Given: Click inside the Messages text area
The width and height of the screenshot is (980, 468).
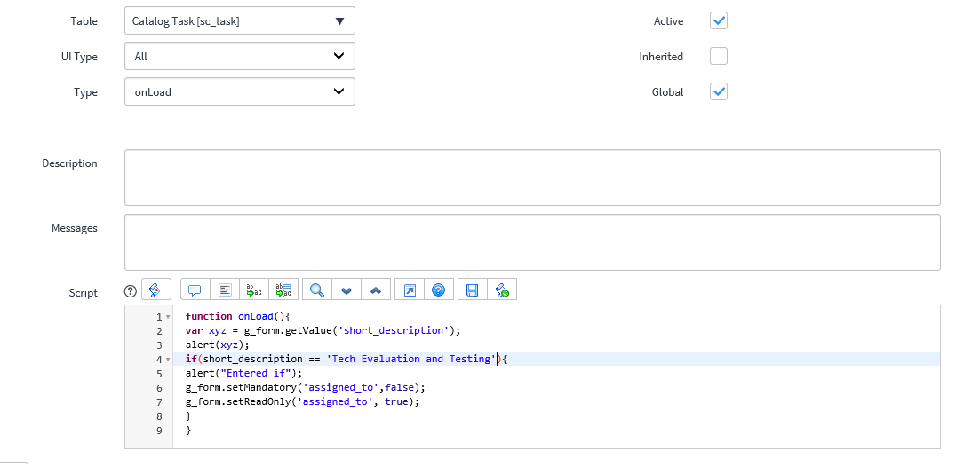Looking at the screenshot, I should point(532,242).
